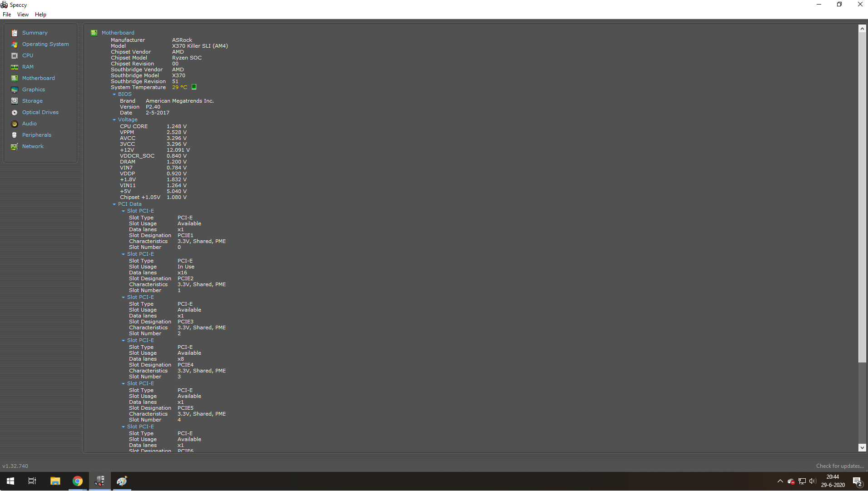The width and height of the screenshot is (868, 491).
Task: Open the notification center icon
Action: click(x=858, y=481)
